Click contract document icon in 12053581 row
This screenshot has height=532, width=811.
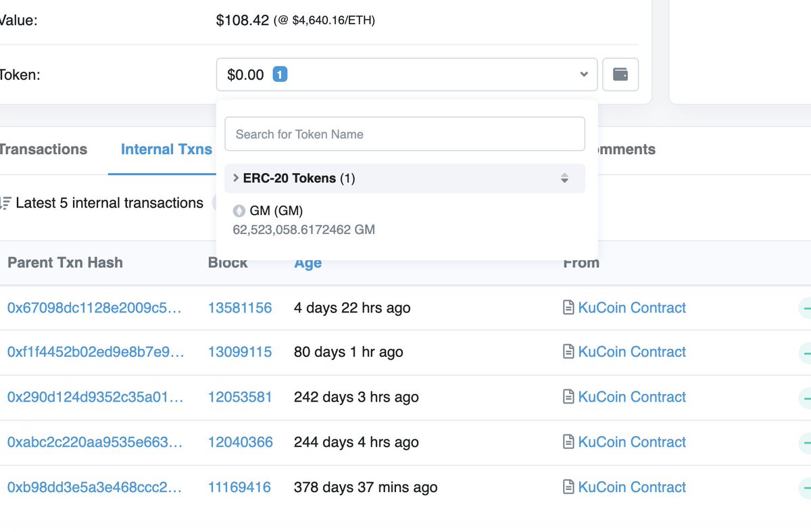pyautogui.click(x=568, y=397)
